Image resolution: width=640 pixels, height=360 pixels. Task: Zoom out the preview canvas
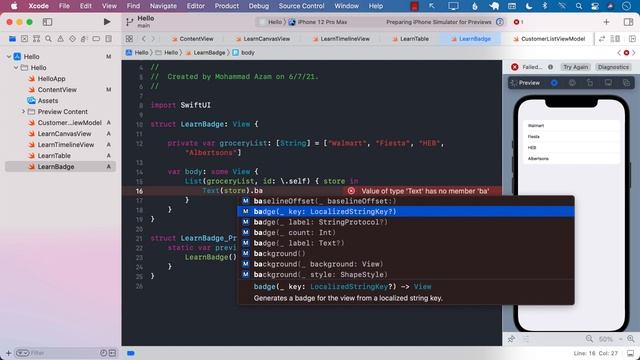click(589, 339)
